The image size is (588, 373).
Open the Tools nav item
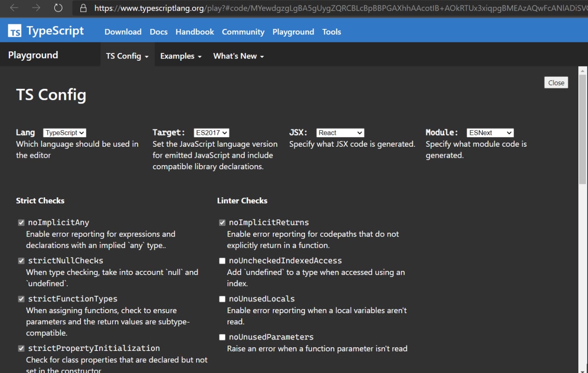[x=332, y=32]
